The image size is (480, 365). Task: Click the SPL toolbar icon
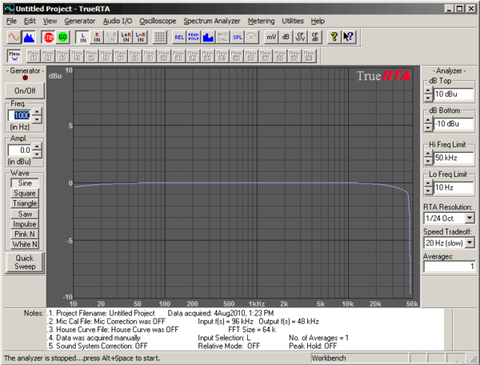(237, 37)
